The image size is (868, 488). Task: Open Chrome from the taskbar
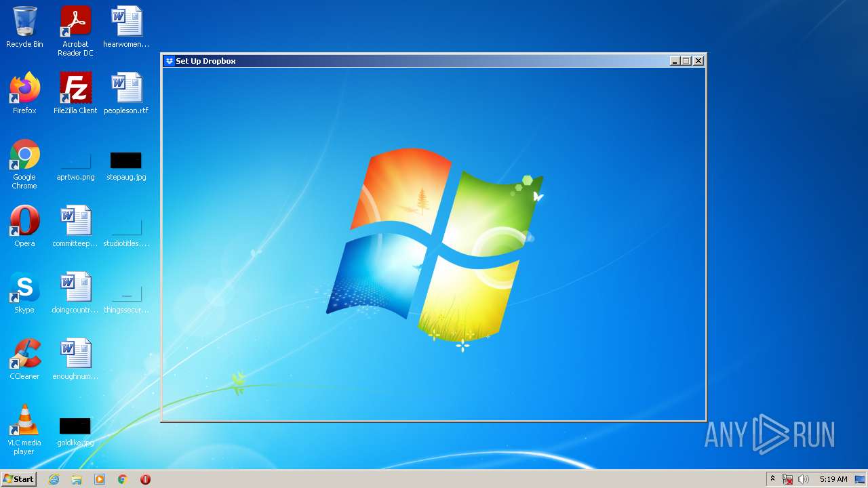123,479
